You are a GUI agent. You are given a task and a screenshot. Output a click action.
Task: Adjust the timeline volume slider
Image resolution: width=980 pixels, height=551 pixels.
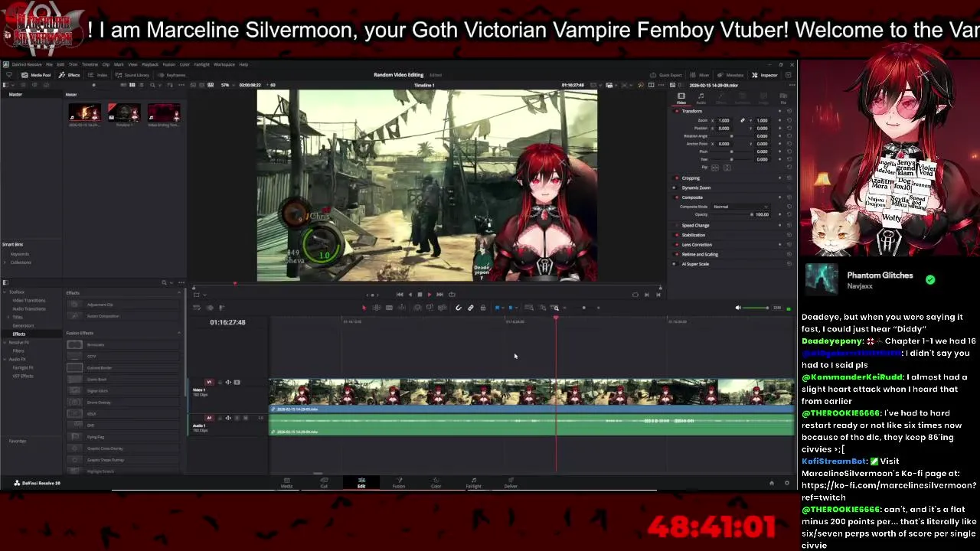coord(756,308)
